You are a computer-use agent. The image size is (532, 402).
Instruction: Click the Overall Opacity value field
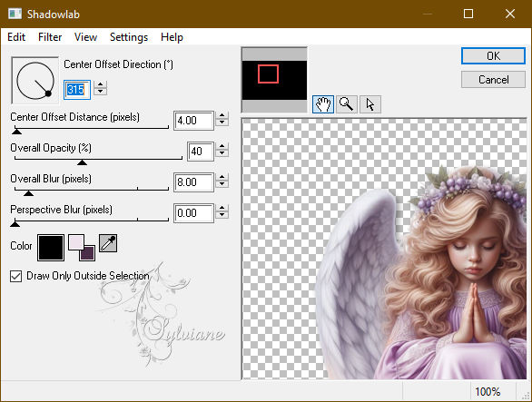click(x=200, y=151)
